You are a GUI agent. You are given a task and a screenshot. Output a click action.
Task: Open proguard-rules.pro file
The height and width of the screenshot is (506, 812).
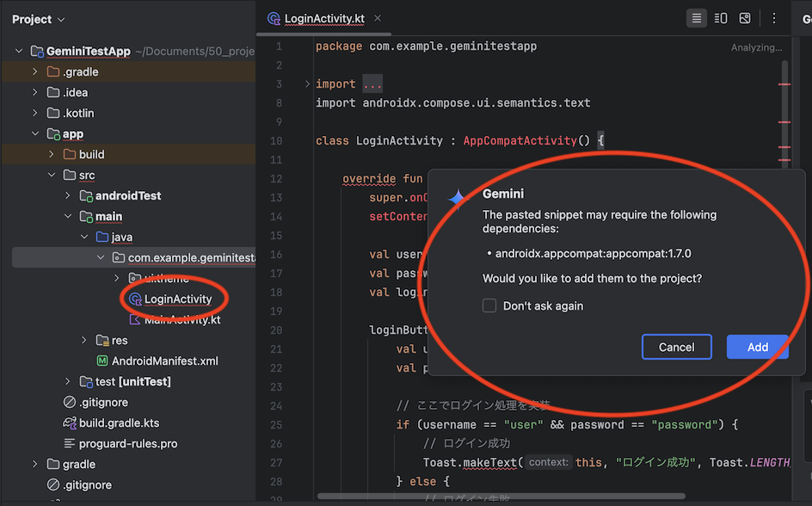[x=128, y=444]
